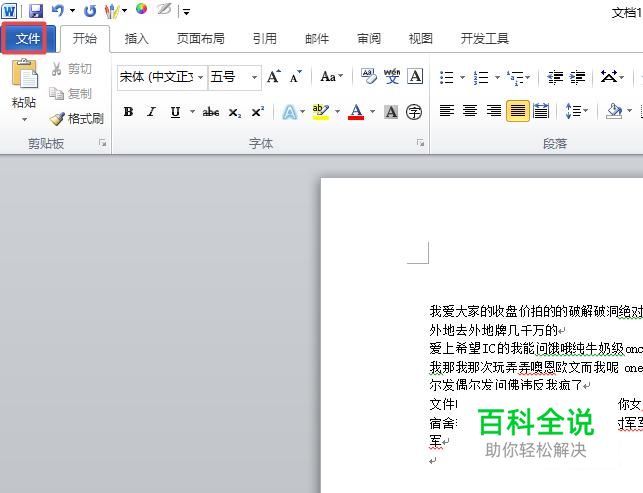Click the Asian Layout icon

click(x=609, y=77)
